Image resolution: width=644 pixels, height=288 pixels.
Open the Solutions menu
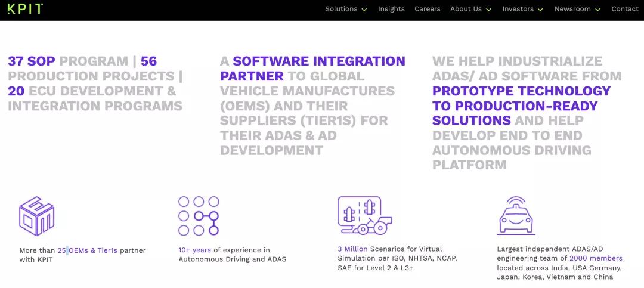341,8
